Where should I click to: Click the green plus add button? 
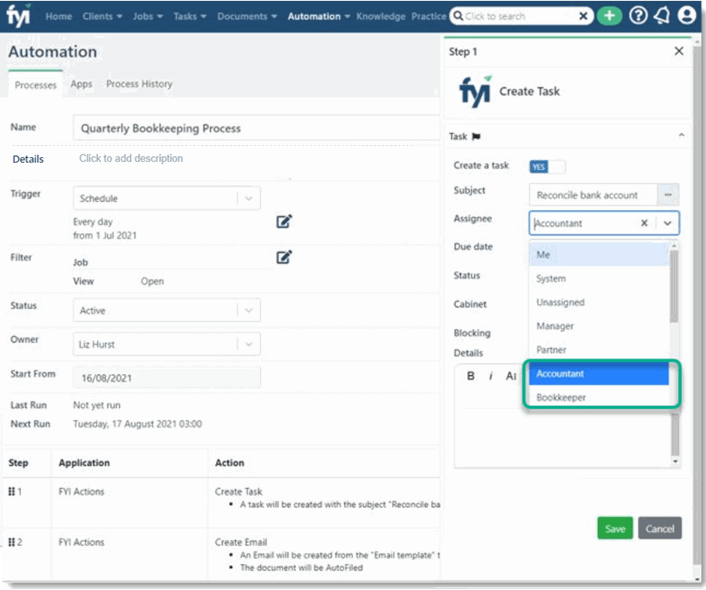tap(609, 16)
